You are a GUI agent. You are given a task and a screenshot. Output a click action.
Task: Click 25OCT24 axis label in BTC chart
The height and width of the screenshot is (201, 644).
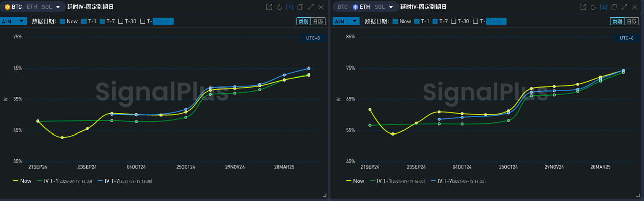point(186,167)
